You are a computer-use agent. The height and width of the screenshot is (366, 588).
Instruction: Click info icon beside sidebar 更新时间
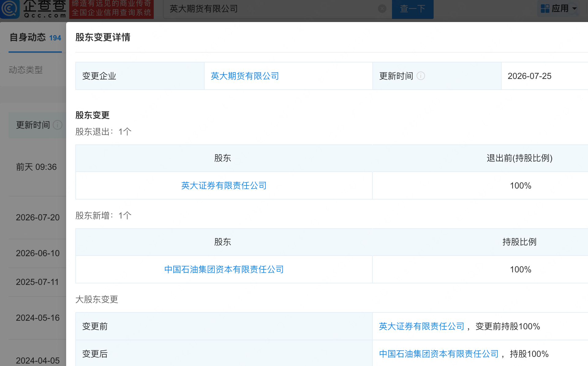58,125
